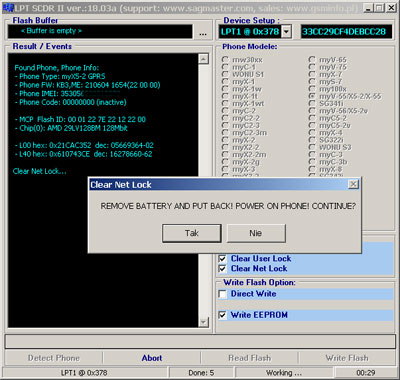
Task: Click the device key code field
Action: (346, 32)
